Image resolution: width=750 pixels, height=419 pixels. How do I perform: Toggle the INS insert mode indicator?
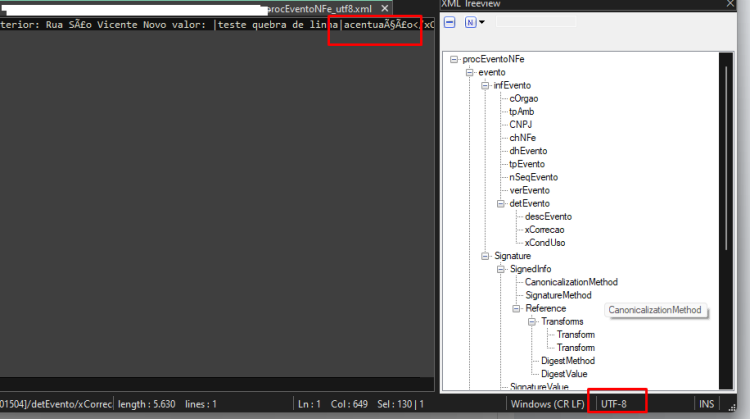706,404
